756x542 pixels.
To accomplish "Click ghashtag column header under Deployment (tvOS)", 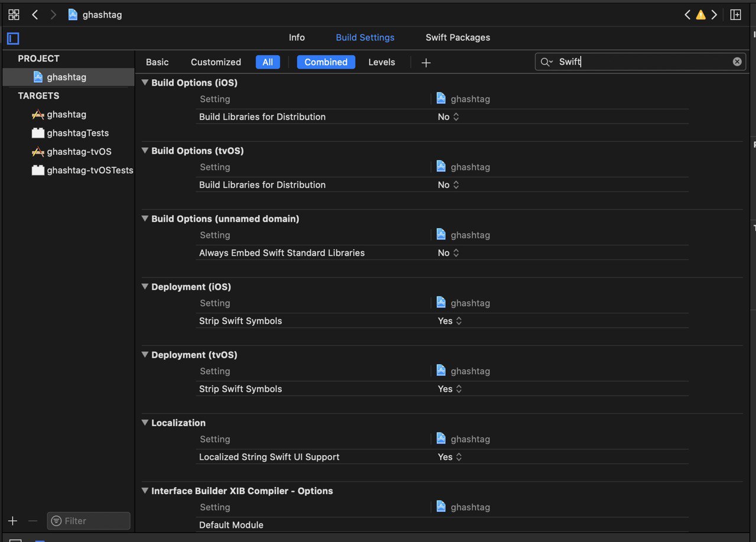I will 464,371.
